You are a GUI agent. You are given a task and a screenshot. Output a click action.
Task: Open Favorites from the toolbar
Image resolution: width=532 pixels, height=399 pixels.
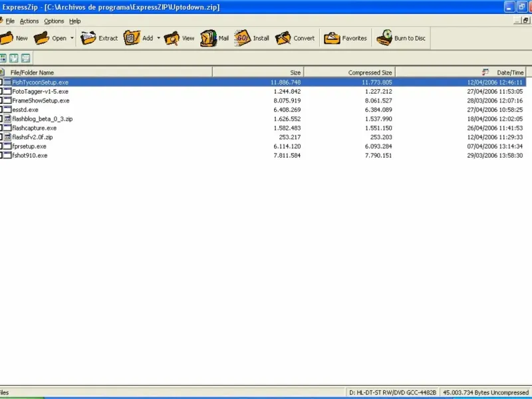(x=345, y=38)
